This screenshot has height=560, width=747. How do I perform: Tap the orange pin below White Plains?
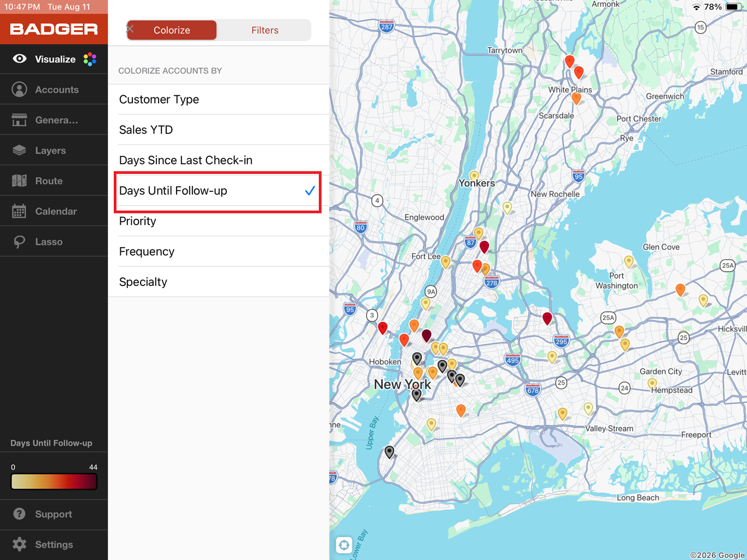[576, 98]
